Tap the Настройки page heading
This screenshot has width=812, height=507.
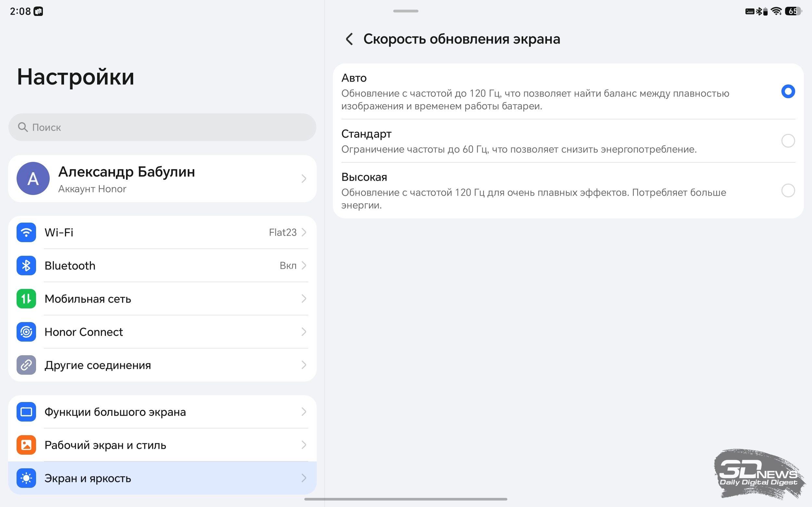point(76,77)
